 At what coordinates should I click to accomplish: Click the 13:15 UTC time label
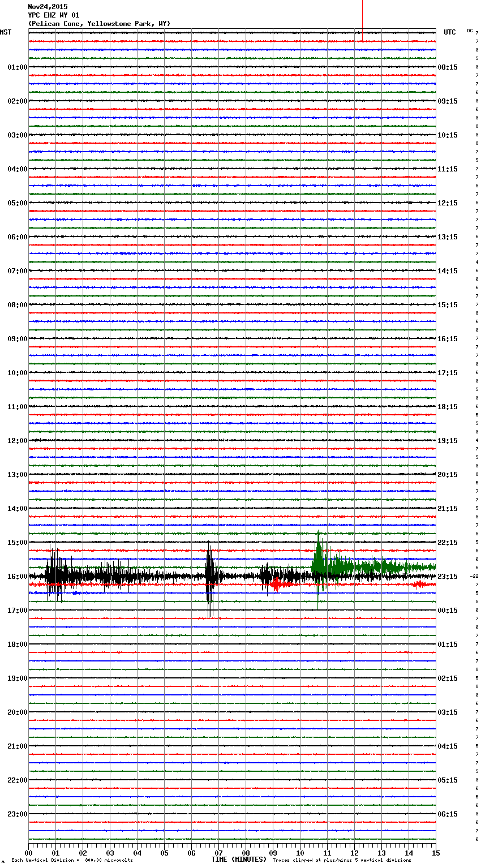tap(448, 237)
